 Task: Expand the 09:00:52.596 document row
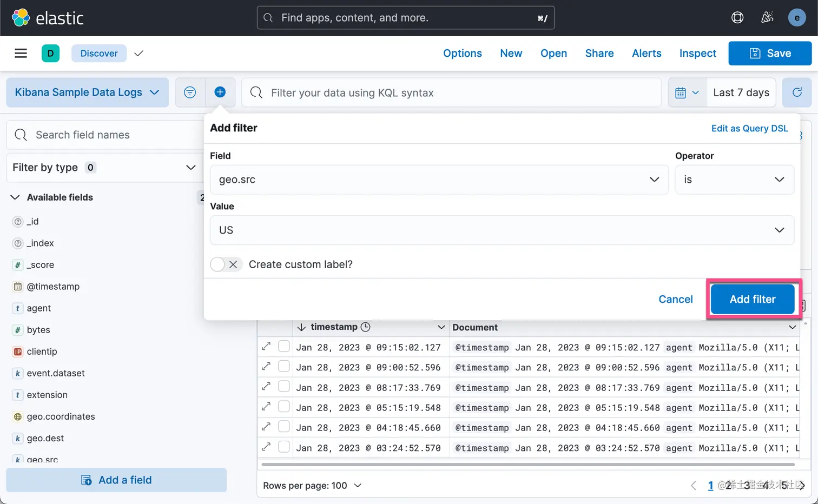click(266, 367)
